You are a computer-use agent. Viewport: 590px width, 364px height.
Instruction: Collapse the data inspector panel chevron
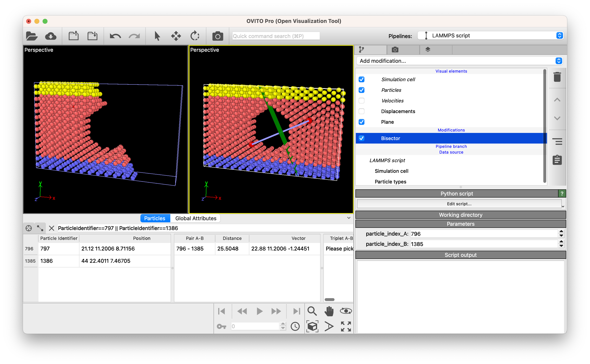click(348, 218)
